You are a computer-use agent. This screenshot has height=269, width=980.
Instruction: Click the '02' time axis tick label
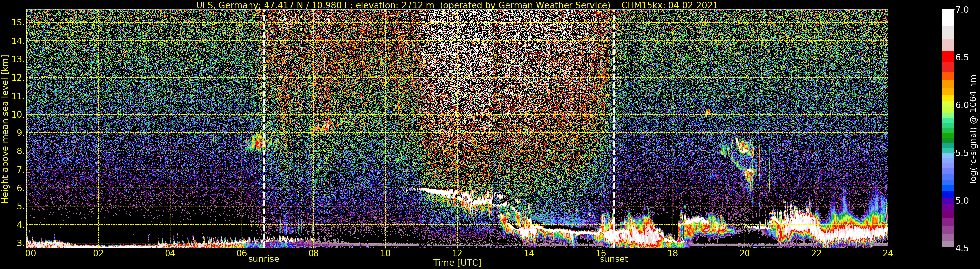click(x=98, y=253)
